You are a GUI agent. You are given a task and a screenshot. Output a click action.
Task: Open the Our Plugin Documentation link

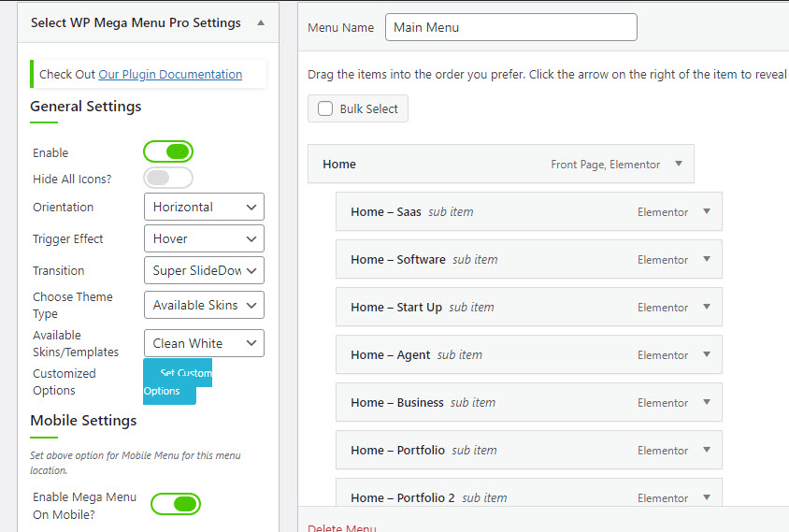(170, 75)
